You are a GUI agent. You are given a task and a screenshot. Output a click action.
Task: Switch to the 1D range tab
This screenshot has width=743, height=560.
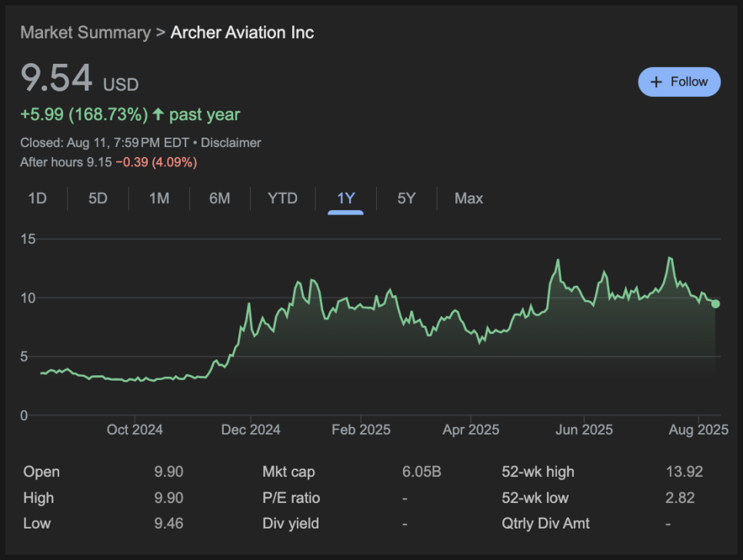point(38,198)
